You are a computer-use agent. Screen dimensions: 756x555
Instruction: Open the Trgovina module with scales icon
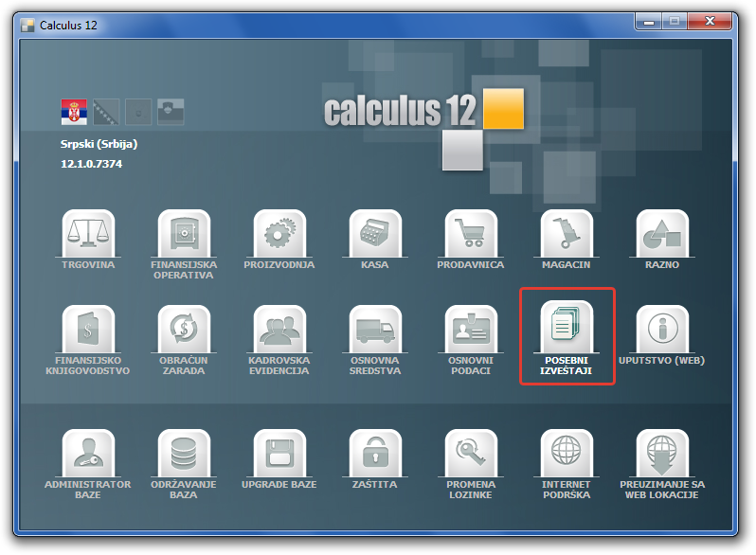tap(88, 234)
